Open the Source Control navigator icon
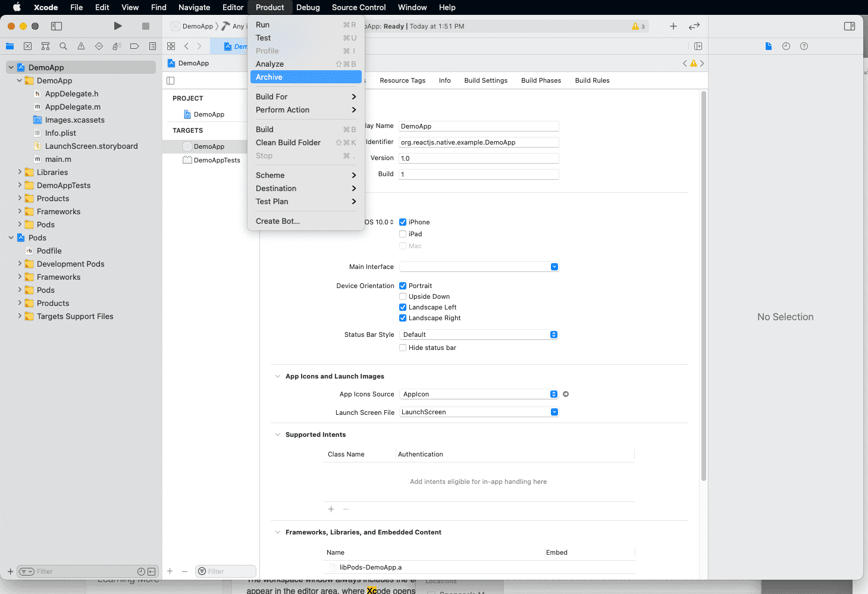The image size is (868, 594). (x=27, y=46)
